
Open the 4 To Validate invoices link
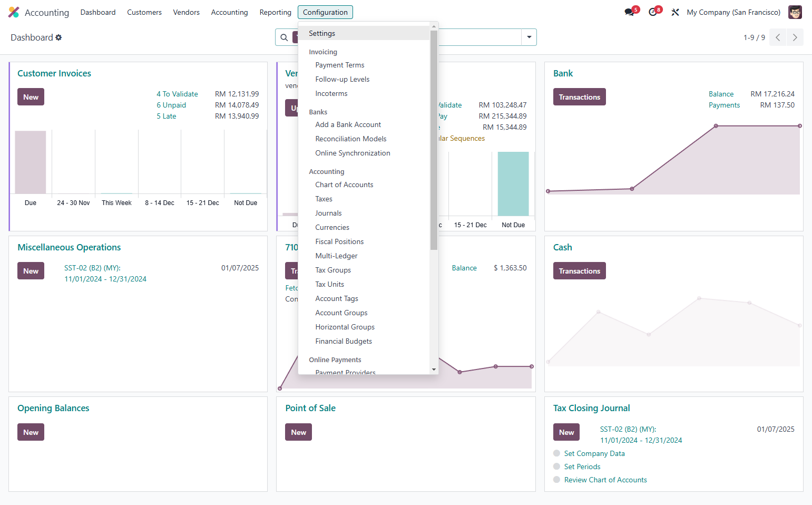(x=177, y=94)
